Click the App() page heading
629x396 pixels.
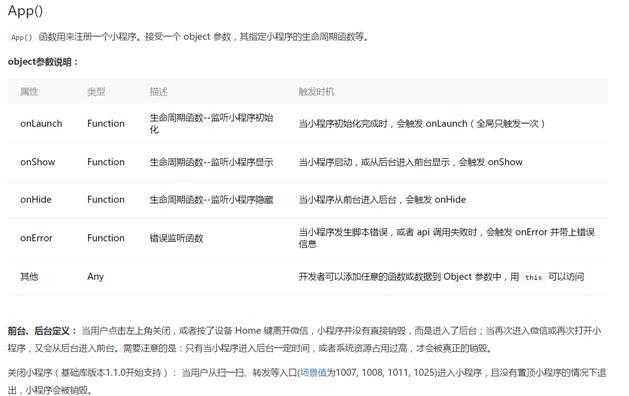click(25, 11)
